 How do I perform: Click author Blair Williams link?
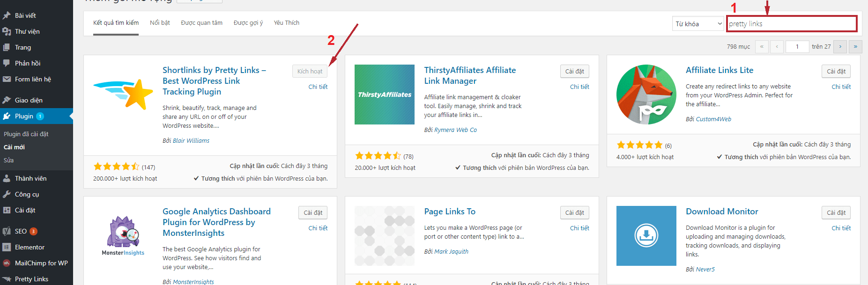191,140
